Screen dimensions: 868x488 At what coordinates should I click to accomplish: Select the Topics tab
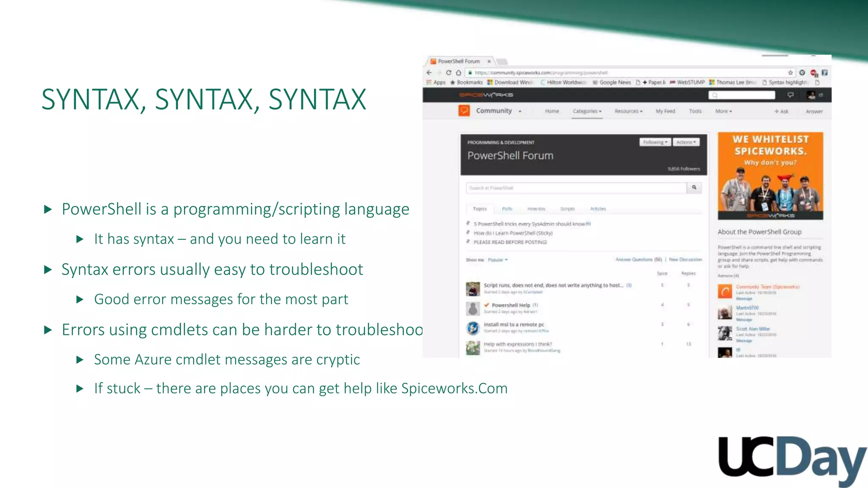(480, 209)
